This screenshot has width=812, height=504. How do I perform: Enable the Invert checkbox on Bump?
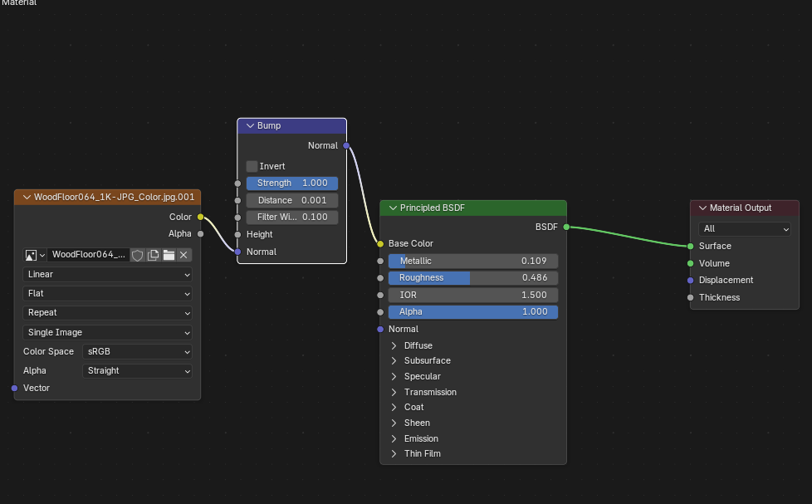pos(252,166)
